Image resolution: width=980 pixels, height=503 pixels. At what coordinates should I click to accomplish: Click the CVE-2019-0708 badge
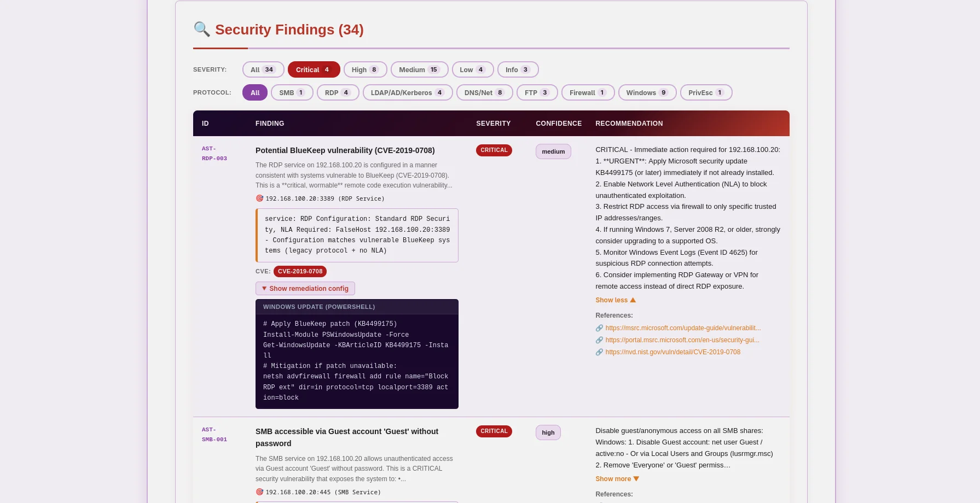[x=300, y=271]
